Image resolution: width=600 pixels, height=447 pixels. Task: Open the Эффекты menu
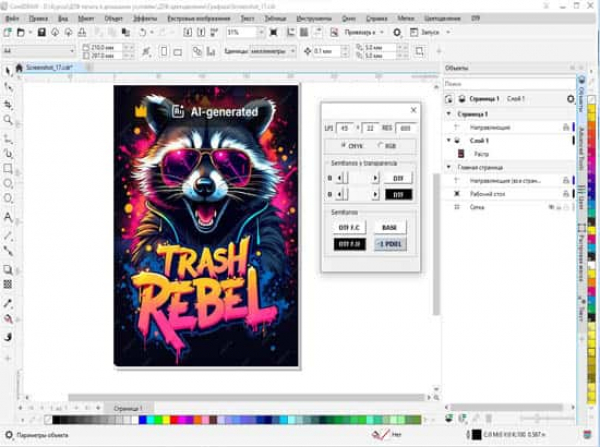point(145,18)
